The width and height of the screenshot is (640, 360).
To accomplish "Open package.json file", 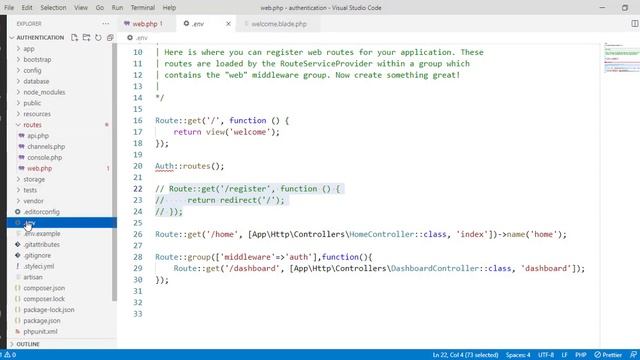I will [x=42, y=321].
